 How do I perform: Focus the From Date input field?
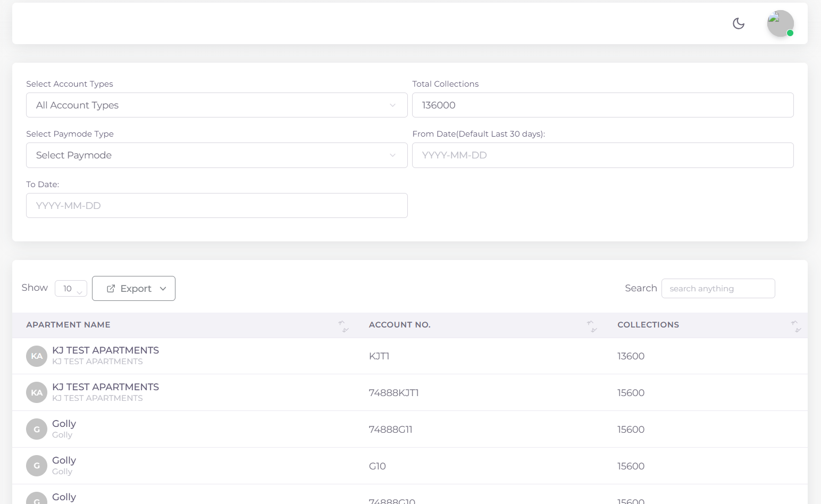602,155
